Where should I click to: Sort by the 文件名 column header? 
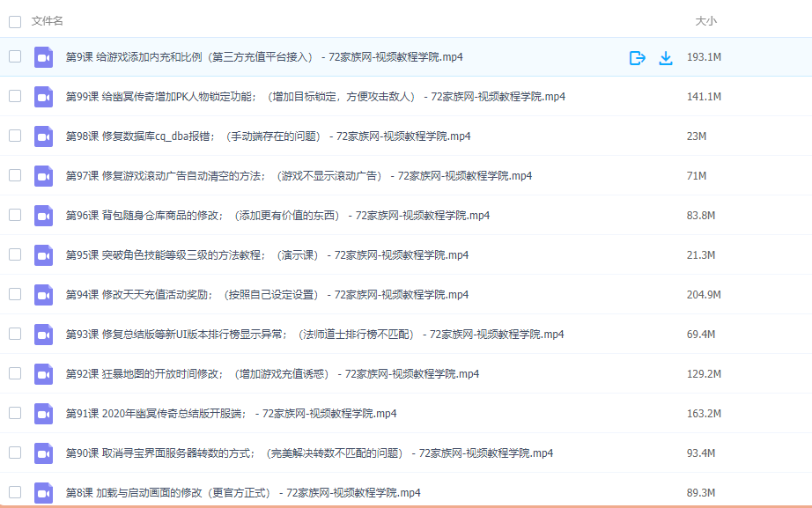(x=47, y=20)
